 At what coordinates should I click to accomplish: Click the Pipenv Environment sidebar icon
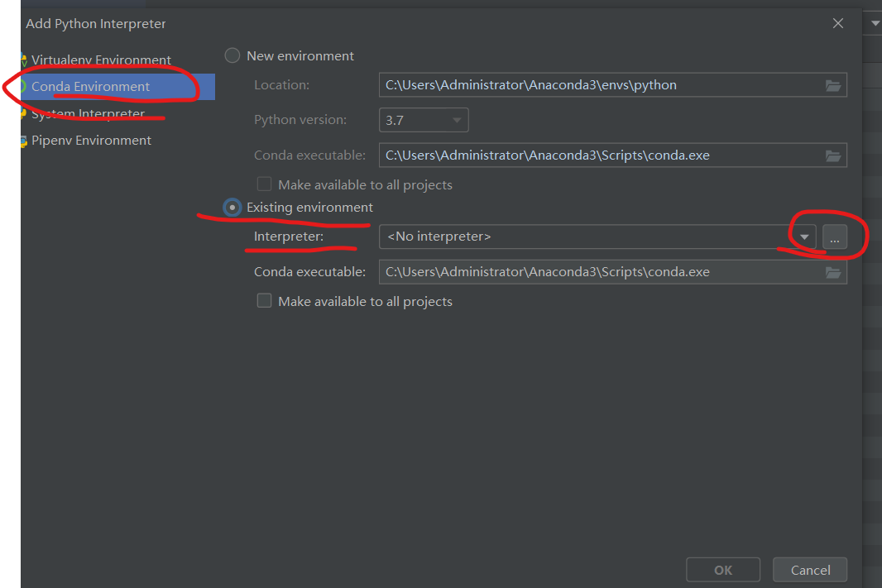[24, 141]
